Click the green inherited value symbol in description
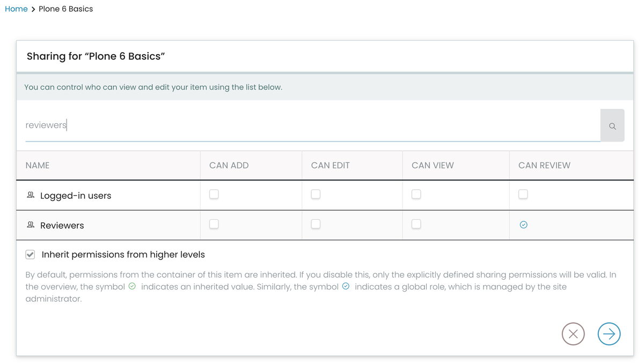 [x=132, y=286]
